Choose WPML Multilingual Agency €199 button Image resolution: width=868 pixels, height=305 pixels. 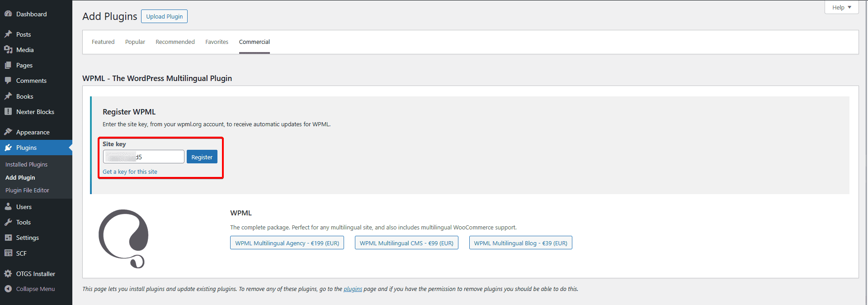(x=287, y=243)
